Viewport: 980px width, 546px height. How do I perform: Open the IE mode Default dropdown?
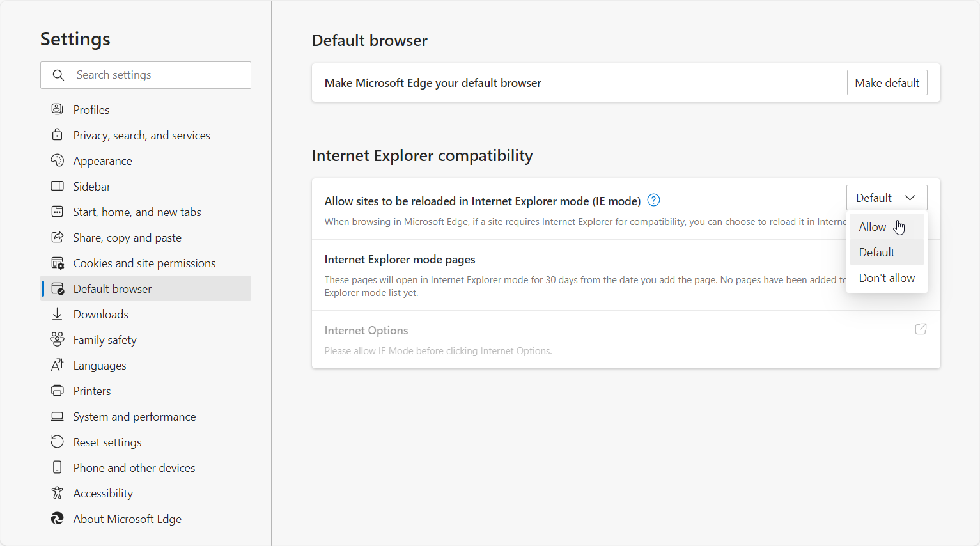tap(887, 198)
